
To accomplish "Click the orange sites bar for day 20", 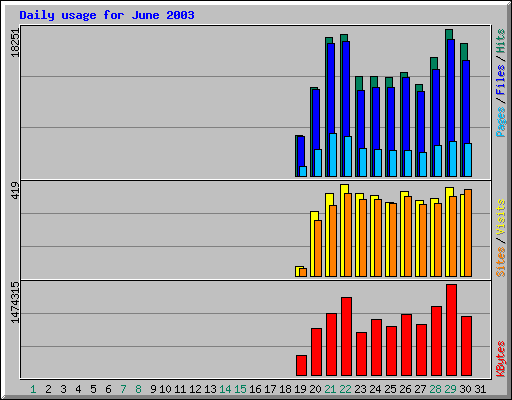I will [318, 248].
